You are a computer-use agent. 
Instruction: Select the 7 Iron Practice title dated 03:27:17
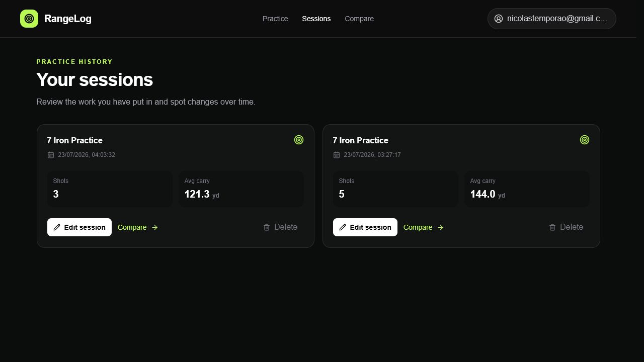(361, 140)
